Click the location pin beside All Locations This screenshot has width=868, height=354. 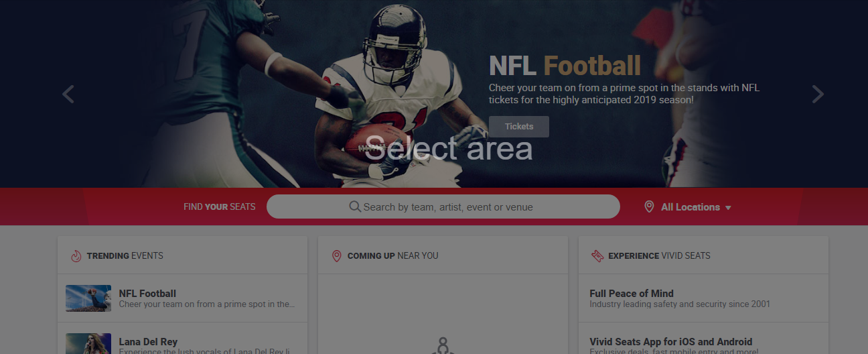click(x=648, y=206)
